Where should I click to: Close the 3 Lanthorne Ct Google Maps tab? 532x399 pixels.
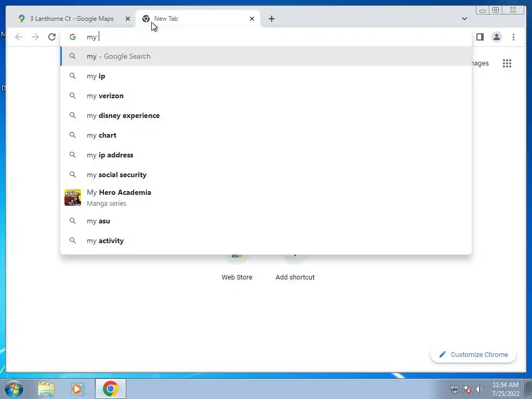click(128, 19)
